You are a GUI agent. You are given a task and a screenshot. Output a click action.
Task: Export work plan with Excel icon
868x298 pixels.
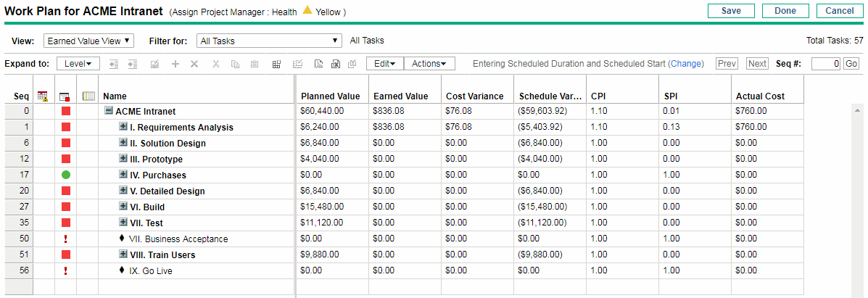(336, 64)
